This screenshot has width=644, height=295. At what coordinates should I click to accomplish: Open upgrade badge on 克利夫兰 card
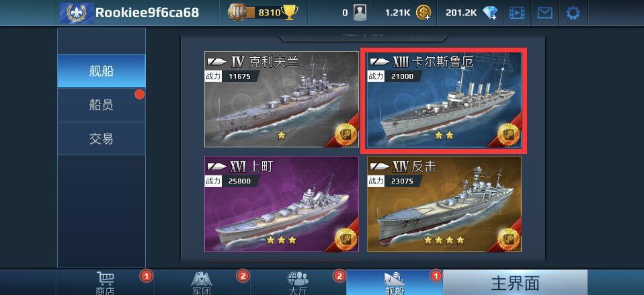coord(346,134)
